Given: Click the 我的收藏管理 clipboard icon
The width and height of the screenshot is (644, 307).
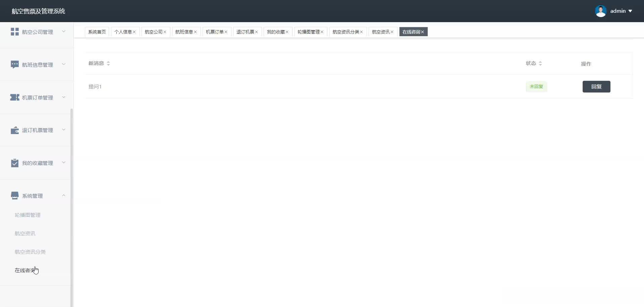Looking at the screenshot, I should [15, 163].
